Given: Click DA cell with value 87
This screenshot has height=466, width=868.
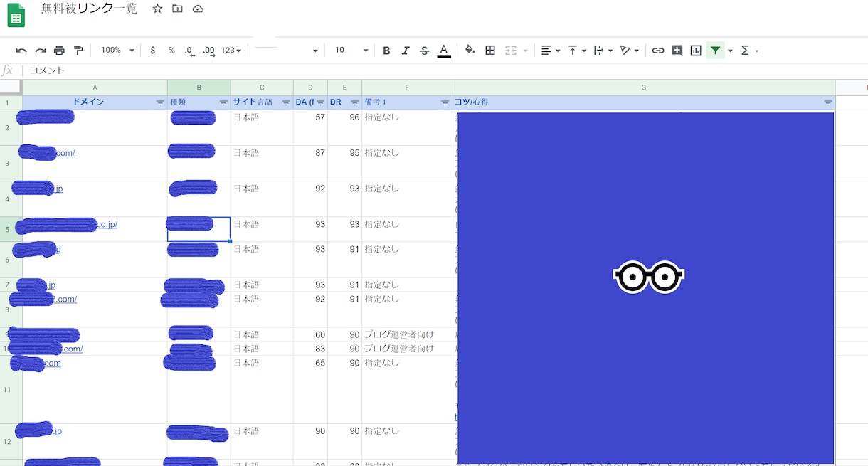Looking at the screenshot, I should pyautogui.click(x=310, y=163).
